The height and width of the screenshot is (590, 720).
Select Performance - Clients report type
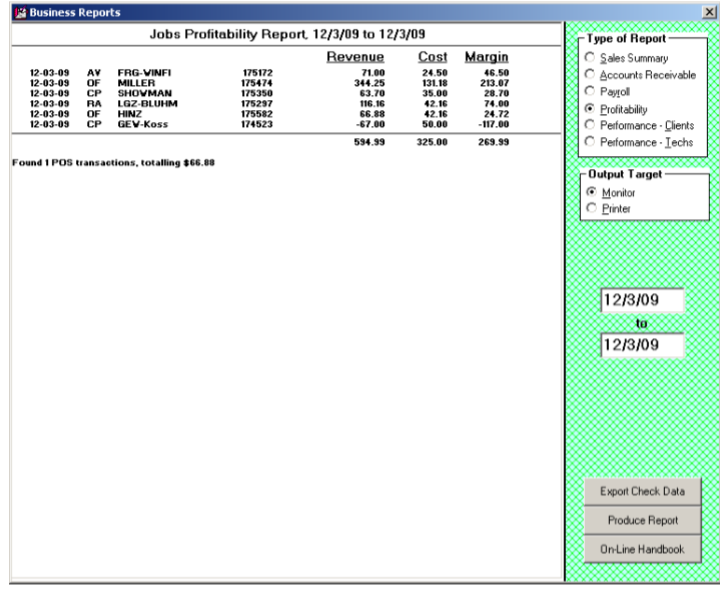[x=590, y=125]
